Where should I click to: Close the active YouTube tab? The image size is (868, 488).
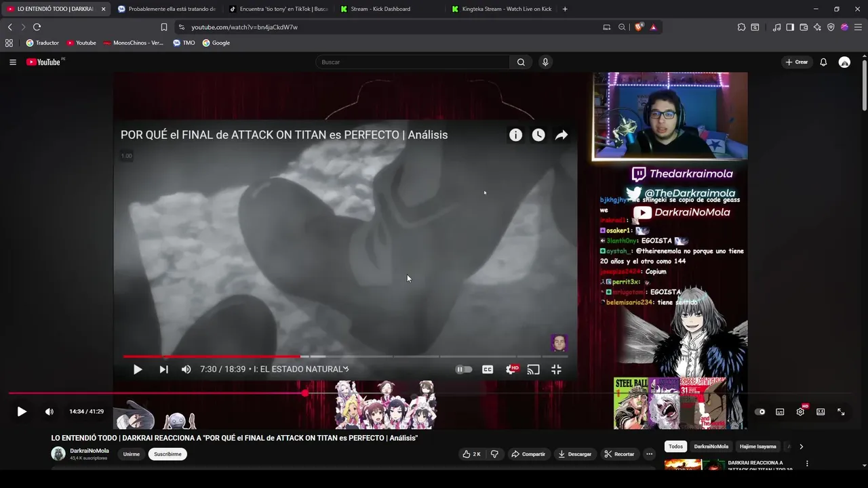[x=103, y=9]
